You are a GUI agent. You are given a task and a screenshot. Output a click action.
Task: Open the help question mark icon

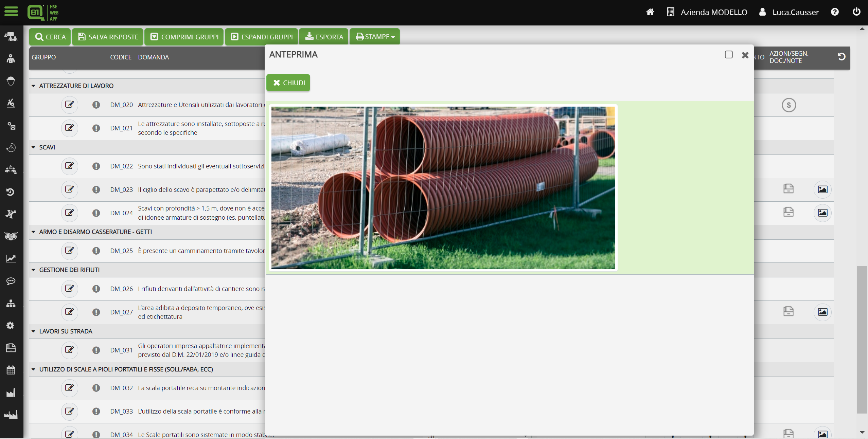coord(835,12)
